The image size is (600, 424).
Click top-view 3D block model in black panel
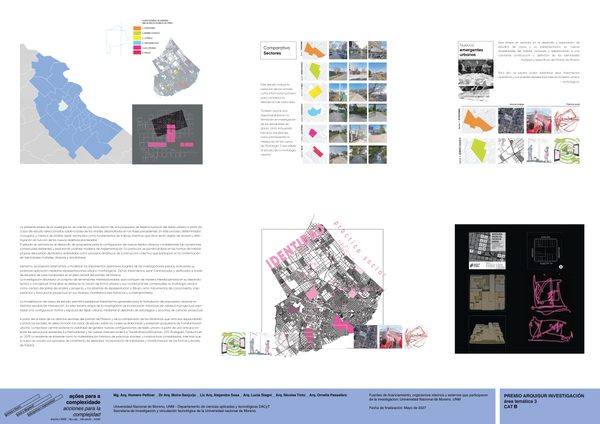pos(487,292)
